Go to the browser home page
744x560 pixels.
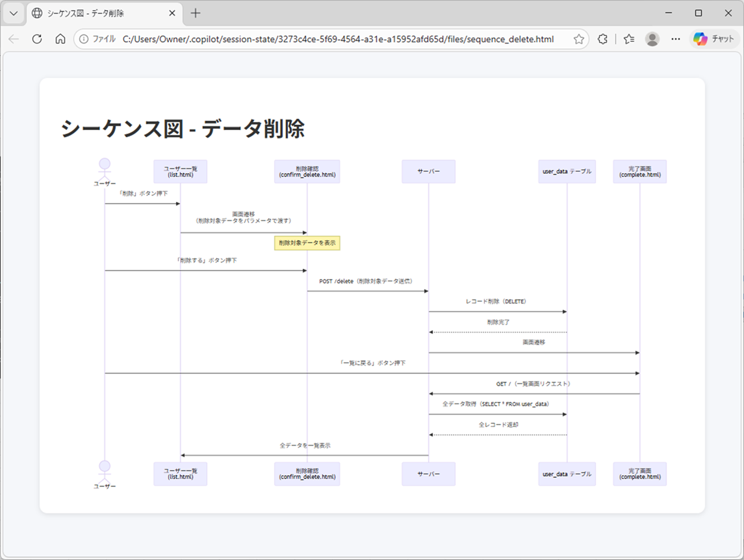click(59, 39)
